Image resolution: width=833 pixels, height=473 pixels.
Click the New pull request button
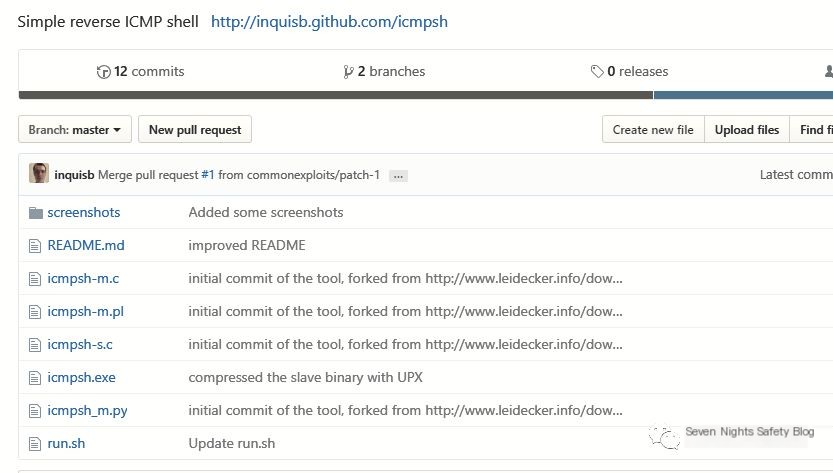(x=195, y=130)
